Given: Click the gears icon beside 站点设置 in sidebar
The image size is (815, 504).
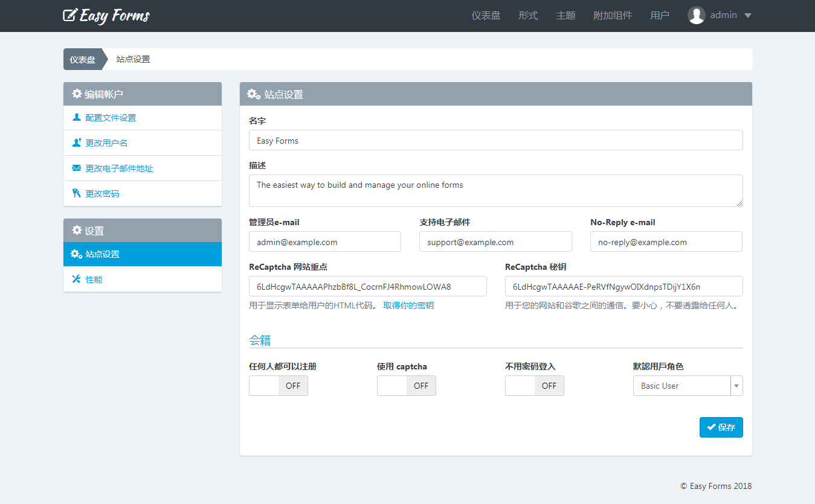Looking at the screenshot, I should click(77, 254).
